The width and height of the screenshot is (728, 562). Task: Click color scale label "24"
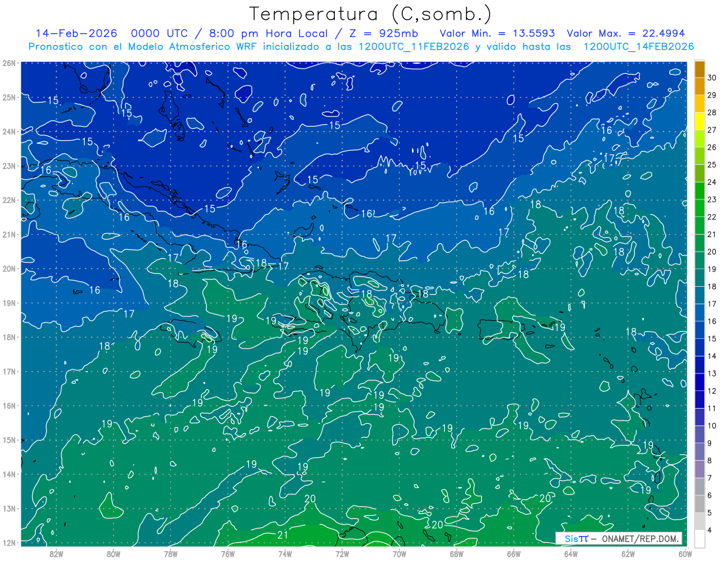(x=712, y=182)
